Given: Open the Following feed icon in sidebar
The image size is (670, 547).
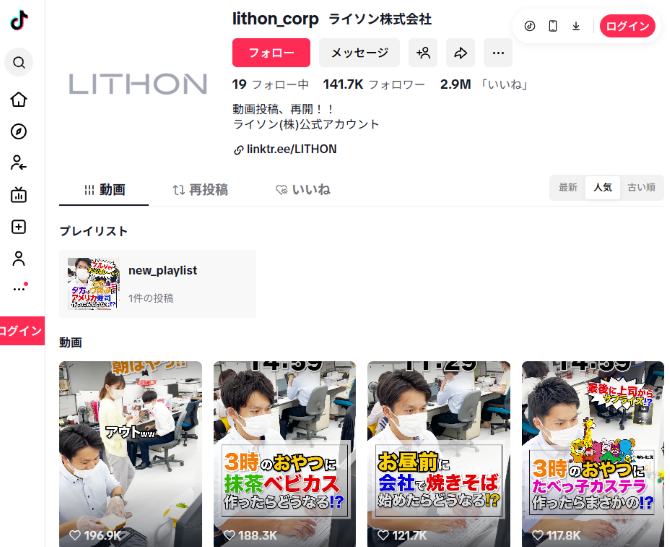Looking at the screenshot, I should 19,163.
